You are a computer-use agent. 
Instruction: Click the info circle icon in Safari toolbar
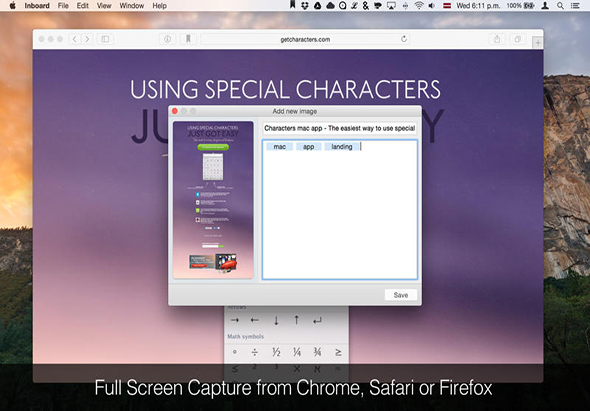(167, 39)
